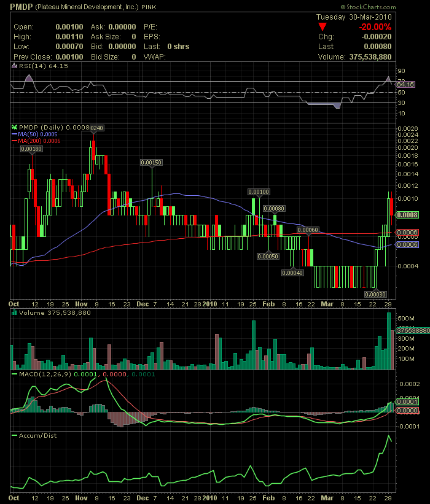This screenshot has width=430, height=504.
Task: Click the 0.00040 February price marker
Action: (x=292, y=272)
